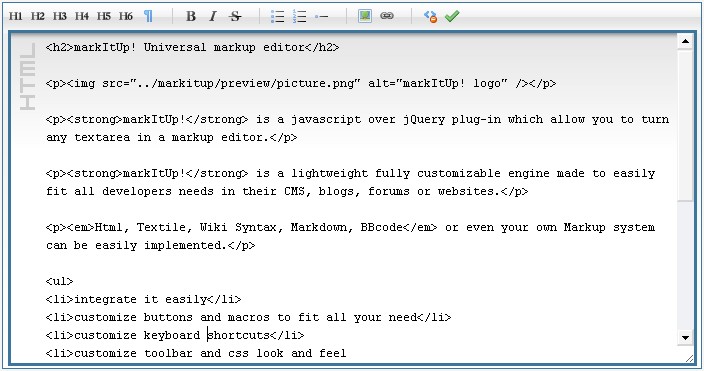Insert a list item tag
Image resolution: width=704 pixels, height=371 pixels.
coord(321,17)
